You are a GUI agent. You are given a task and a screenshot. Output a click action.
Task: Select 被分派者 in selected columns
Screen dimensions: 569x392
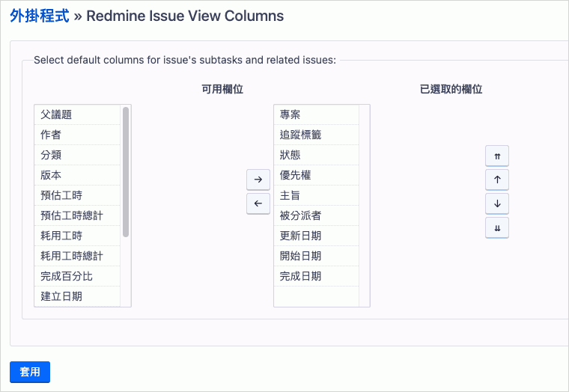pos(316,215)
